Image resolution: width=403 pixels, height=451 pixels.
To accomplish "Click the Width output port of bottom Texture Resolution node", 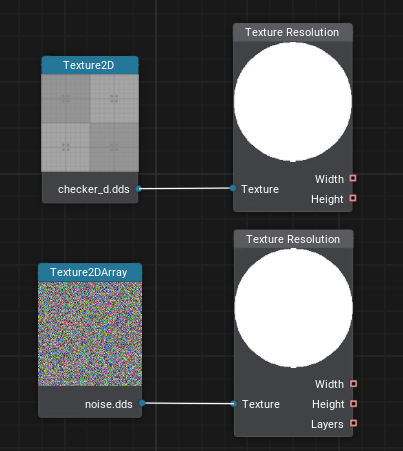I will [x=354, y=384].
